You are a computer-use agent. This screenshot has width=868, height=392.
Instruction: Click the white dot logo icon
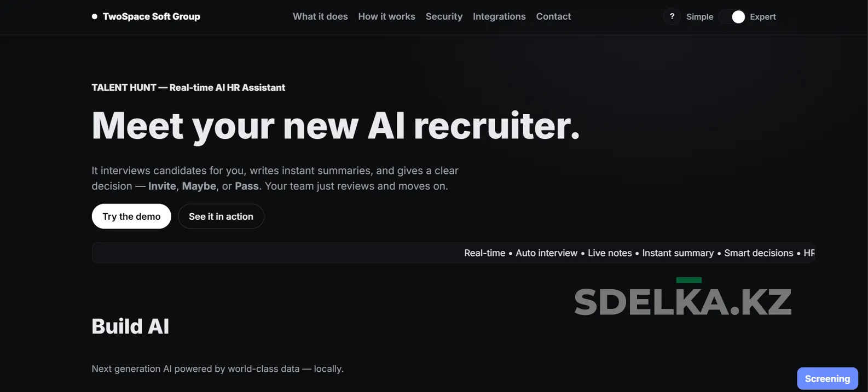click(95, 16)
